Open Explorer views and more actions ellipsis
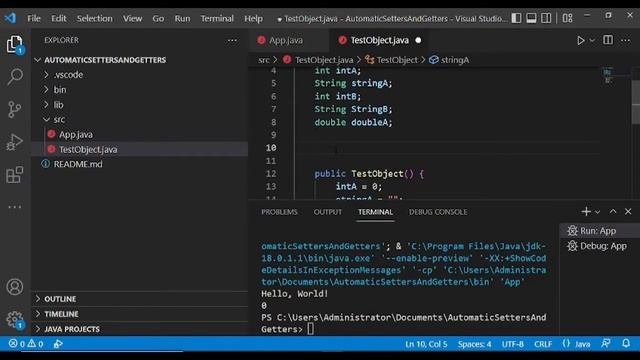Viewport: 640px width, 360px height. click(232, 40)
